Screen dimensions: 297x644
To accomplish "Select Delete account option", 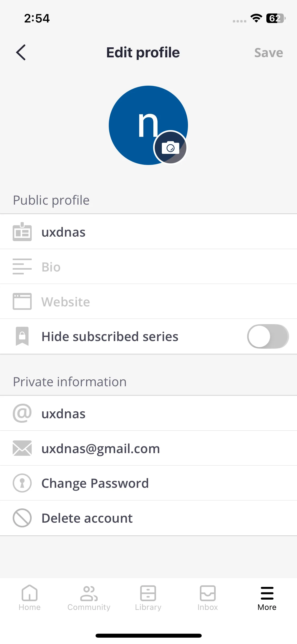I will 148,518.
